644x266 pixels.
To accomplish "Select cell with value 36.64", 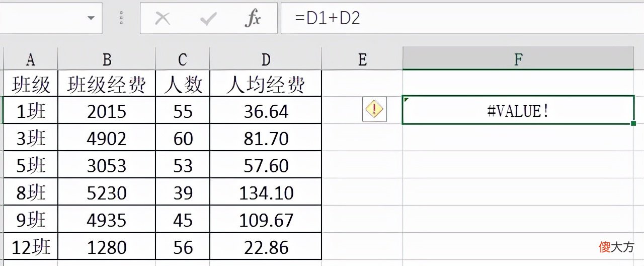I will (x=266, y=110).
